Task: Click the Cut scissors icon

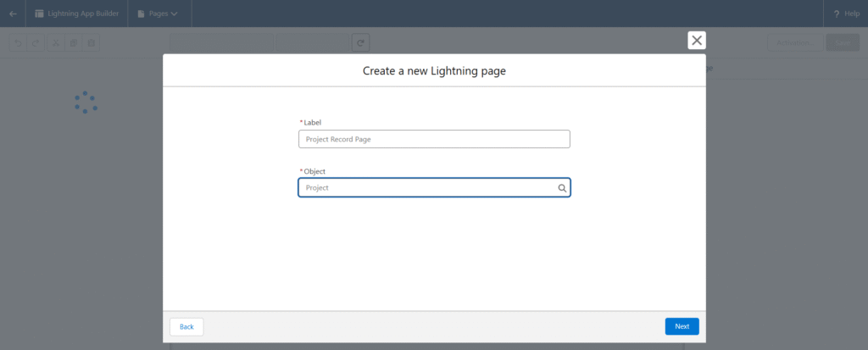Action: click(x=54, y=43)
